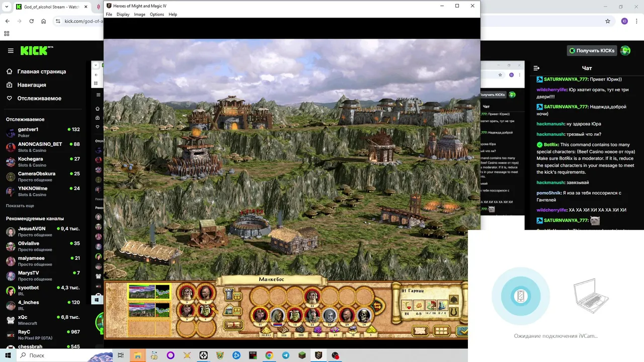Viewport: 644px width, 362px height.
Task: Click the phone icon in the iVCam window
Action: pos(521,297)
